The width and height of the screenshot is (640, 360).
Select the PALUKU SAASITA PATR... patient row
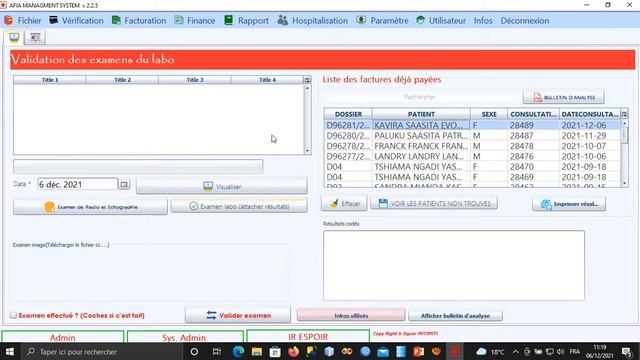(x=472, y=136)
